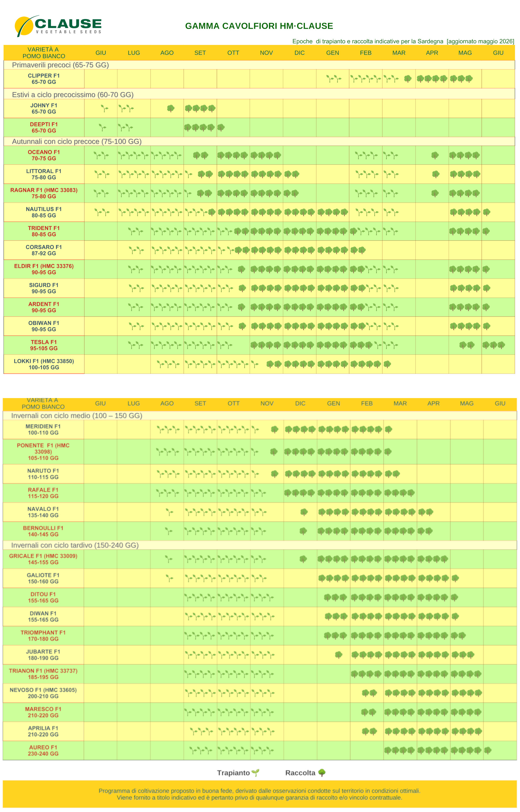Click the heading "Invernali con ciclo tardivo (150-240 GG)"
Image resolution: width=520 pixels, height=812 pixels.
click(75, 545)
